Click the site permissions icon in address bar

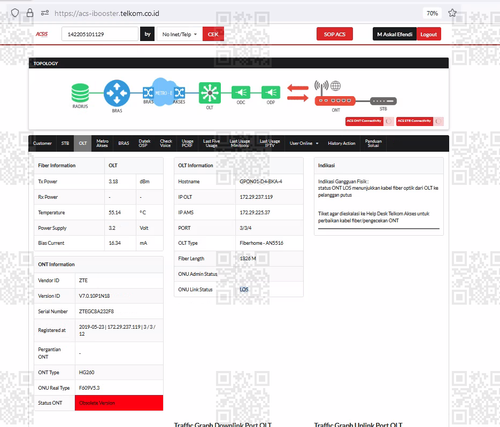[x=45, y=13]
